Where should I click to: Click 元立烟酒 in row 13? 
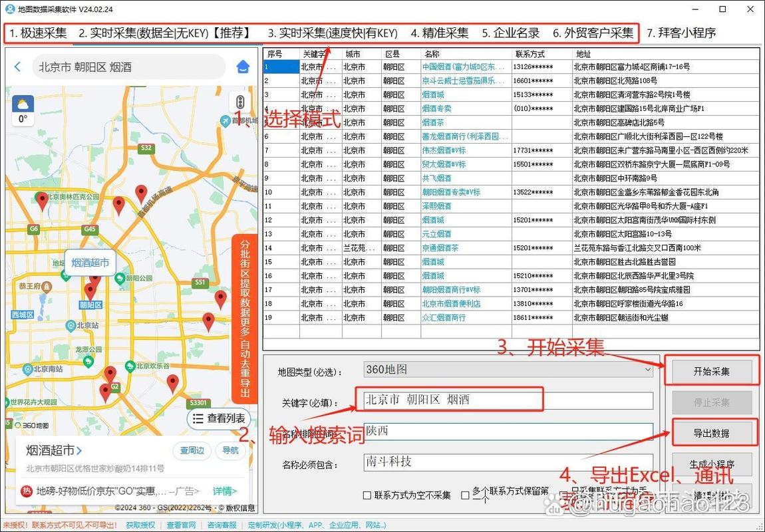click(x=436, y=234)
